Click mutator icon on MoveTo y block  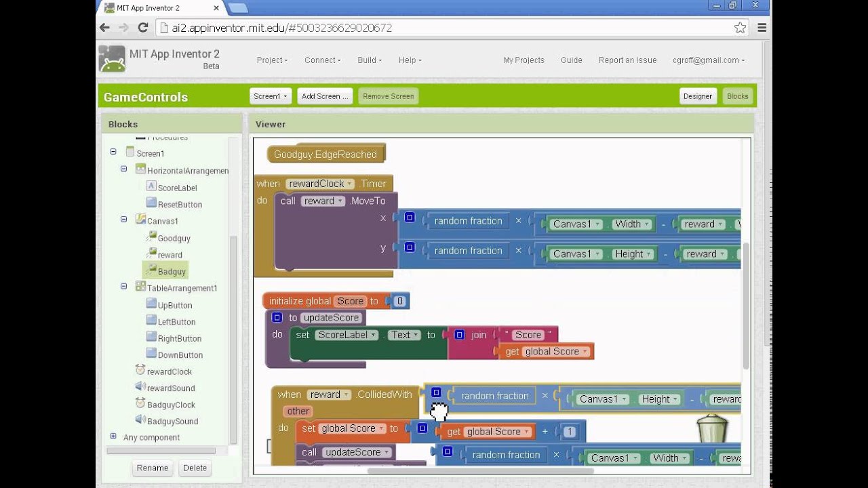click(410, 247)
